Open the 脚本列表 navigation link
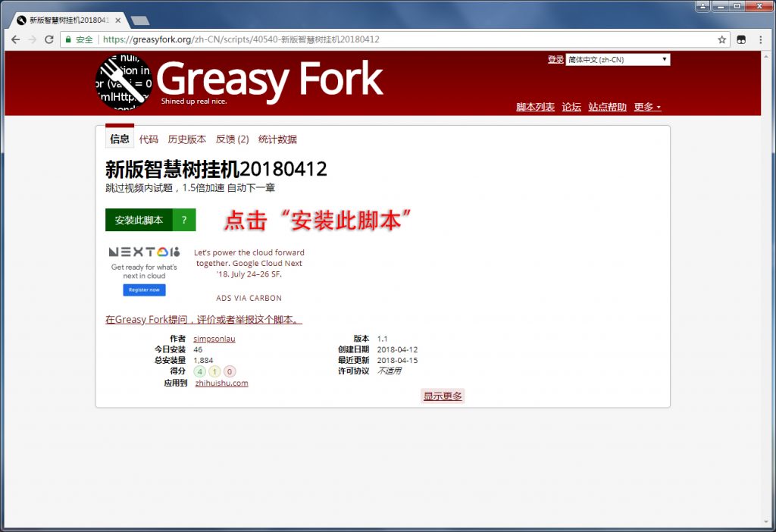The image size is (776, 532). coord(535,107)
